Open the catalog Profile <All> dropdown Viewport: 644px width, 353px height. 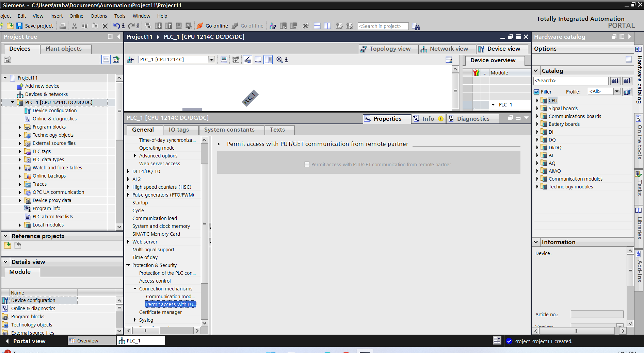(x=617, y=91)
